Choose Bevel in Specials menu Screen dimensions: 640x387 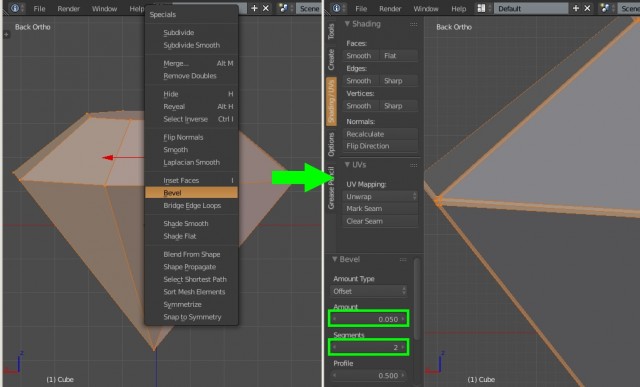[191, 193]
